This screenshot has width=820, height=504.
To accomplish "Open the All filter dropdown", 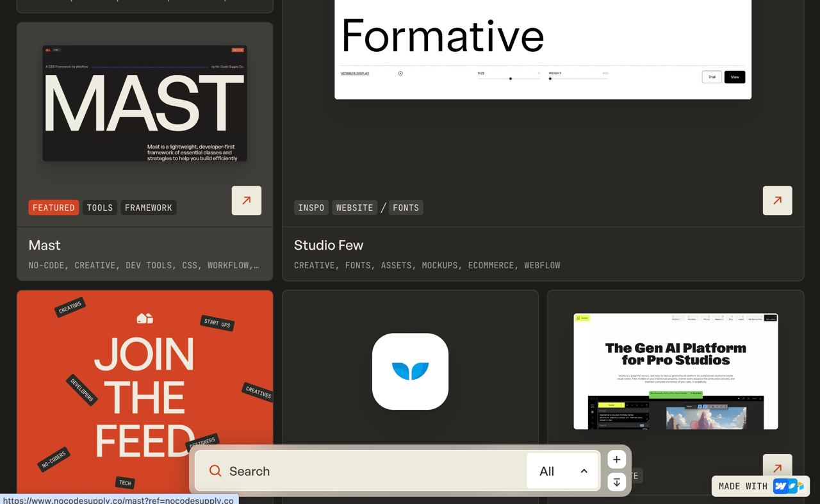I will pyautogui.click(x=562, y=471).
